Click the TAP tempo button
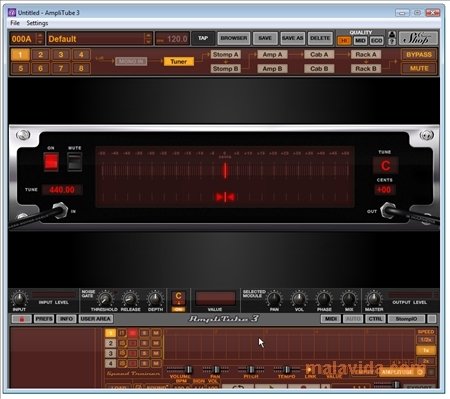The height and width of the screenshot is (399, 450). pyautogui.click(x=203, y=38)
